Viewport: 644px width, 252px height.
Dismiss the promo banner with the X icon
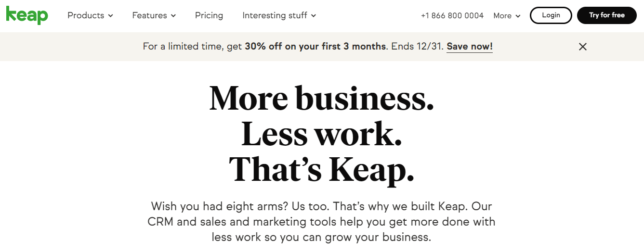[583, 47]
